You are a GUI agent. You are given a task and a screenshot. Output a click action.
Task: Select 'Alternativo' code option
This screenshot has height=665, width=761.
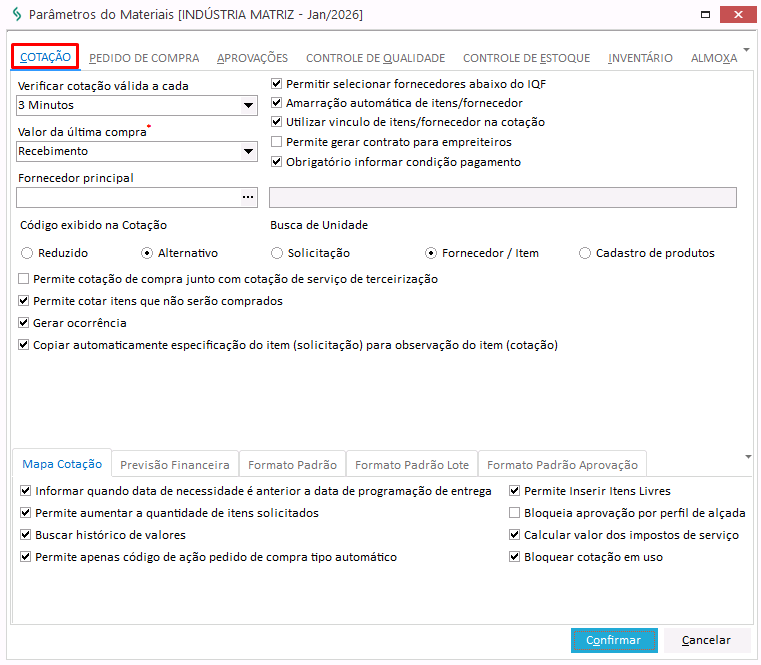[x=147, y=253]
